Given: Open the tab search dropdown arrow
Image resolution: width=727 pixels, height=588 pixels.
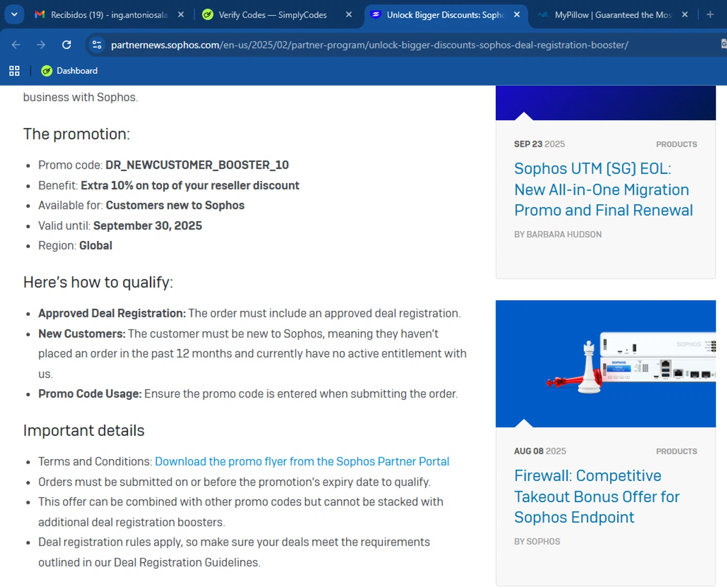Looking at the screenshot, I should coord(14,15).
